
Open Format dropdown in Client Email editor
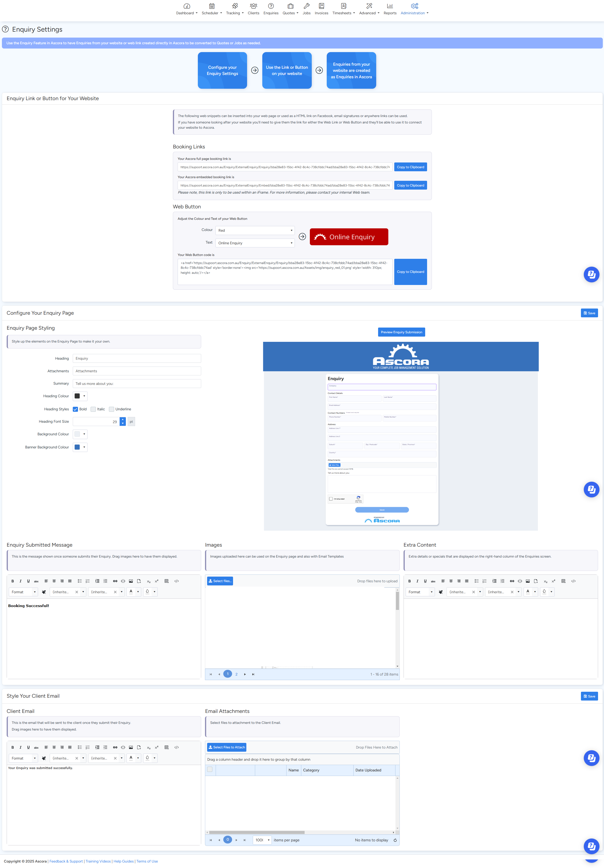click(x=24, y=758)
